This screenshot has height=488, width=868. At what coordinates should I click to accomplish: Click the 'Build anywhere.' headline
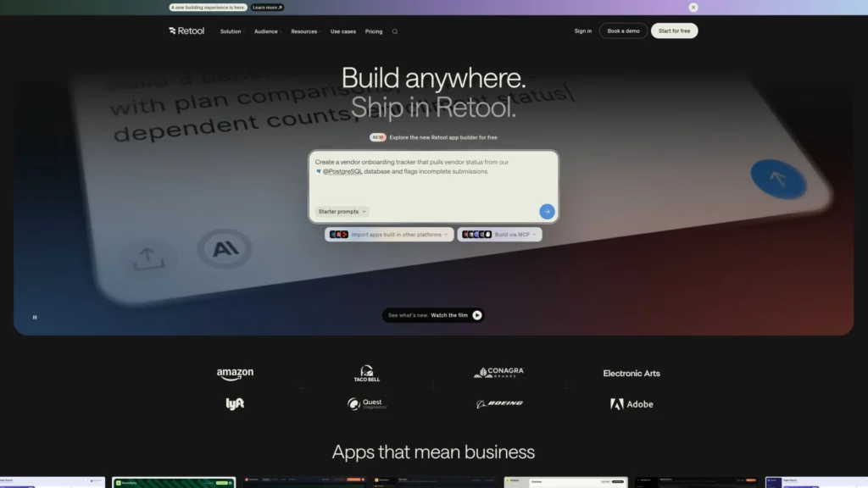click(x=433, y=78)
